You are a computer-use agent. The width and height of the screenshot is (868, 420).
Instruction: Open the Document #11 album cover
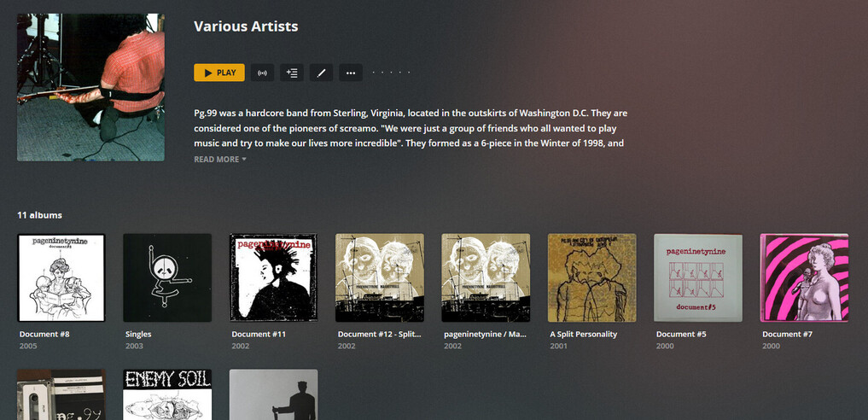pos(273,277)
